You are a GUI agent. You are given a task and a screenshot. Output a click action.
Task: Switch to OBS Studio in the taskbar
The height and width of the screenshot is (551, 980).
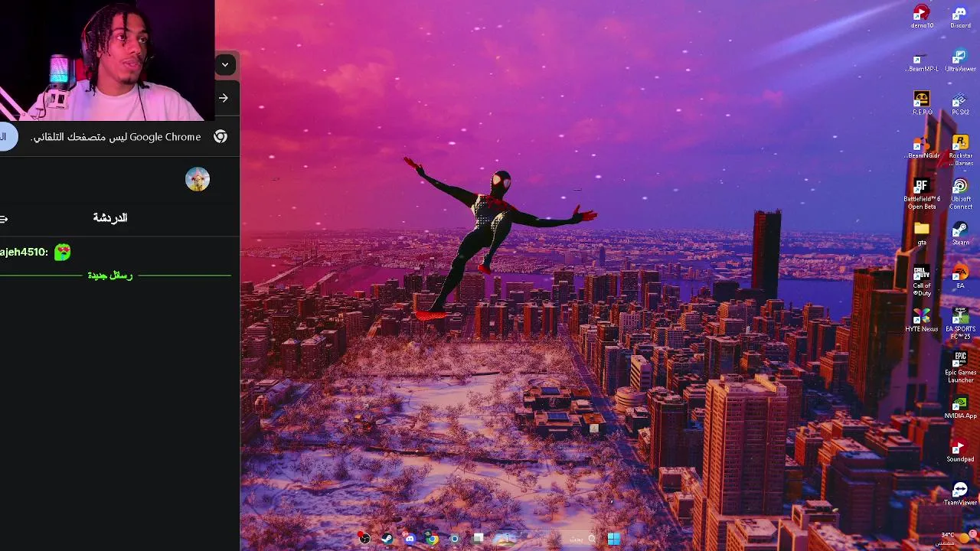coord(364,539)
